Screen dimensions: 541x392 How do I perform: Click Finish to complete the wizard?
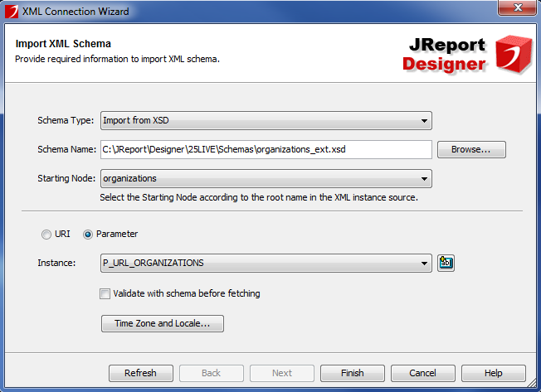coord(353,373)
